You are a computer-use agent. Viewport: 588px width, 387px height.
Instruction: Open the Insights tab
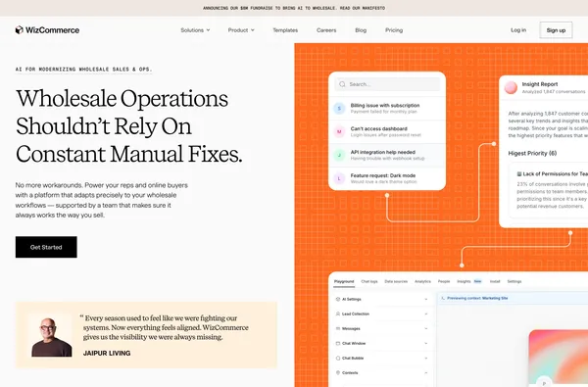[x=464, y=281]
